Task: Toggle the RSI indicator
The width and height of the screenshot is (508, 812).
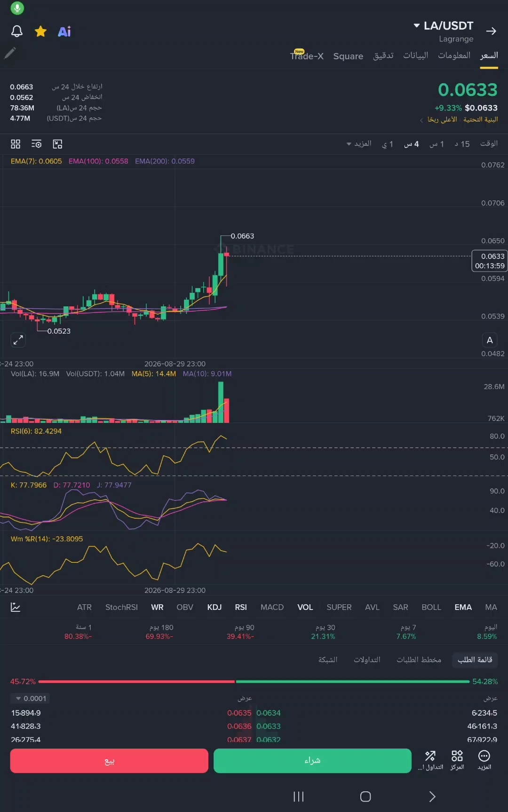Action: [x=241, y=607]
